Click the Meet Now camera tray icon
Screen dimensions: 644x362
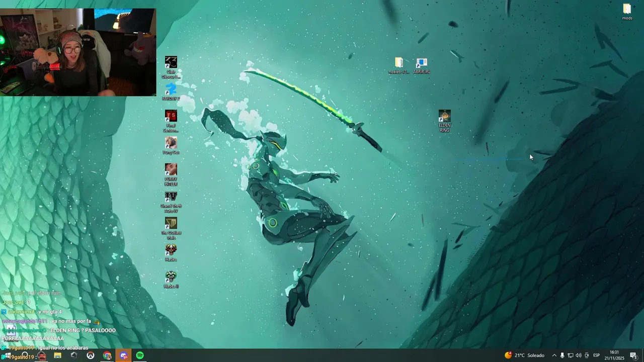click(587, 355)
